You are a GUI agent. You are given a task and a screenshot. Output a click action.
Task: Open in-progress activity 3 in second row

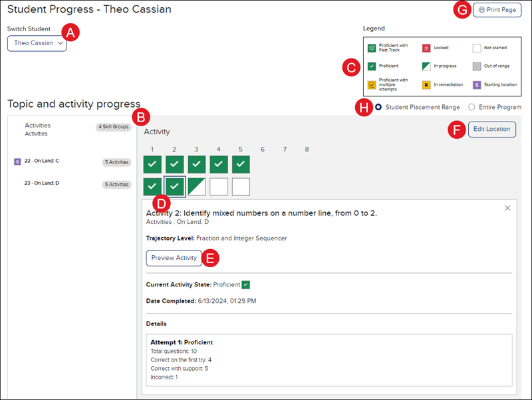pos(196,187)
